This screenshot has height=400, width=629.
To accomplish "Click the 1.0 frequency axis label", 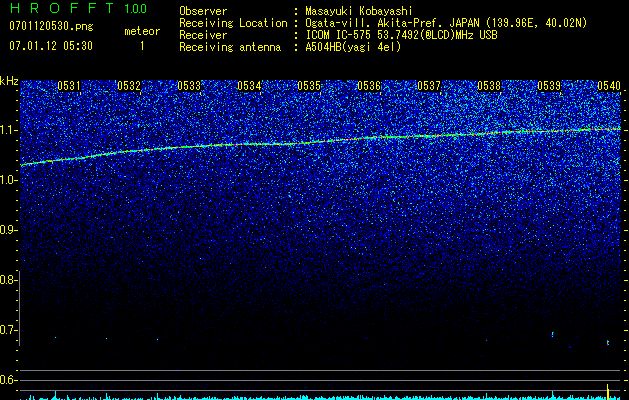I will 8,181.
